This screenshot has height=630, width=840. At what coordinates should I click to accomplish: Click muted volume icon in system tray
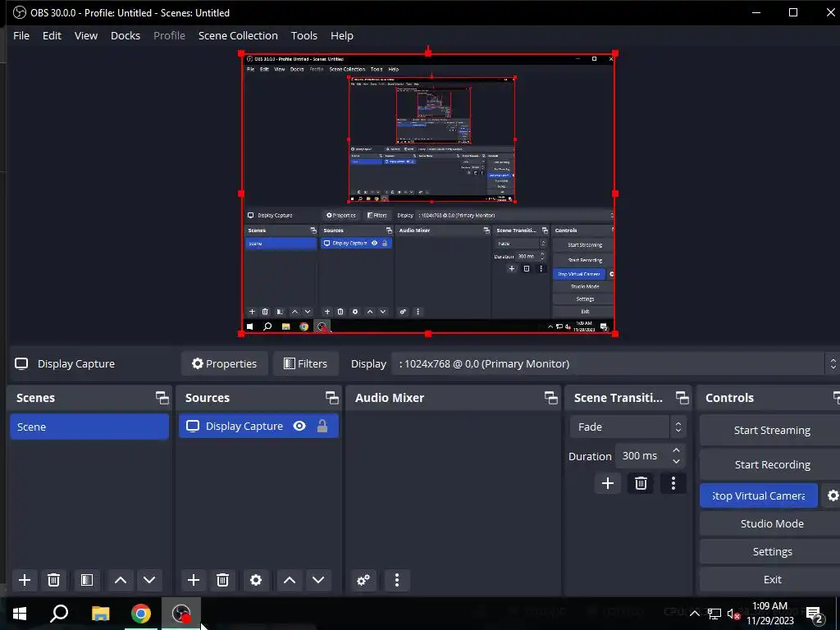(x=733, y=614)
